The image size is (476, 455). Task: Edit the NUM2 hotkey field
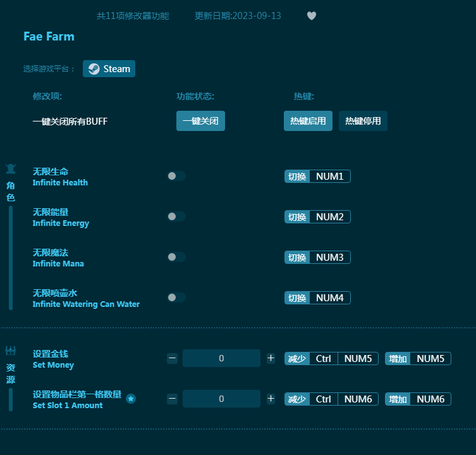(330, 216)
